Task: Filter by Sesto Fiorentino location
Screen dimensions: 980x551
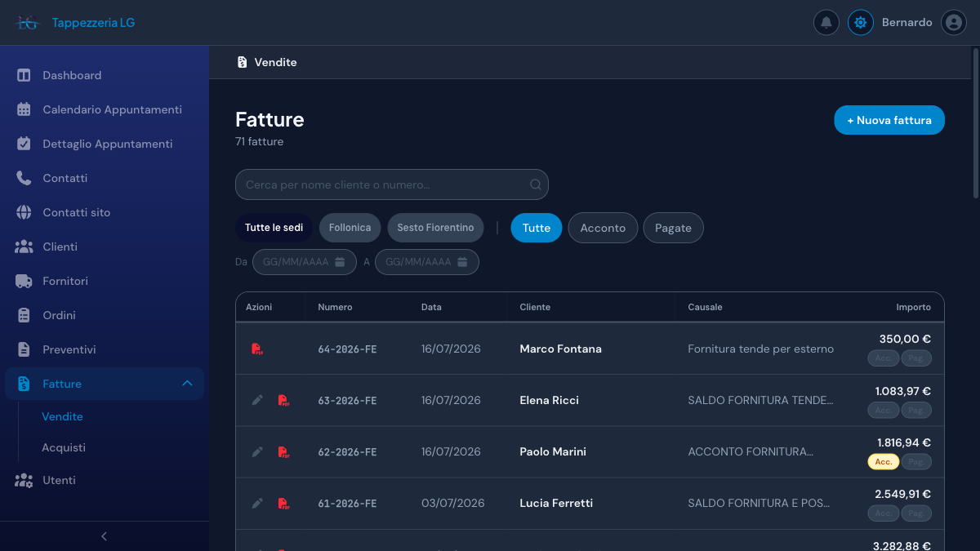Action: coord(436,228)
